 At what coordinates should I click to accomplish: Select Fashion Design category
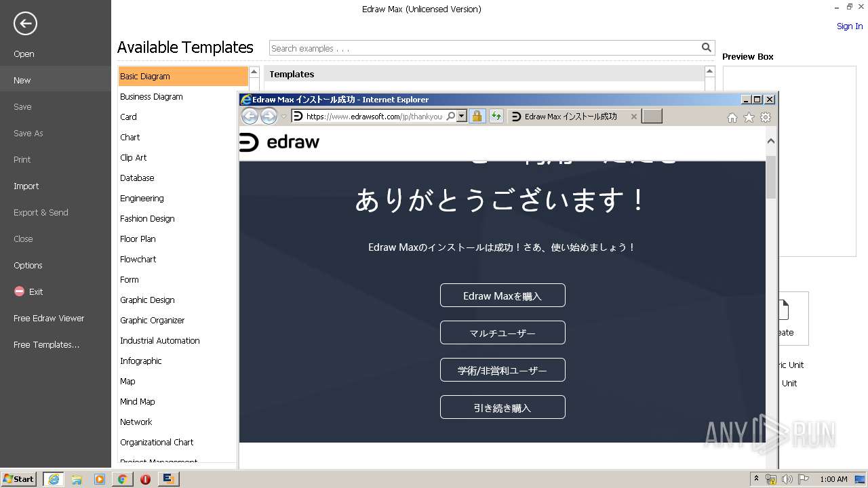pos(147,218)
